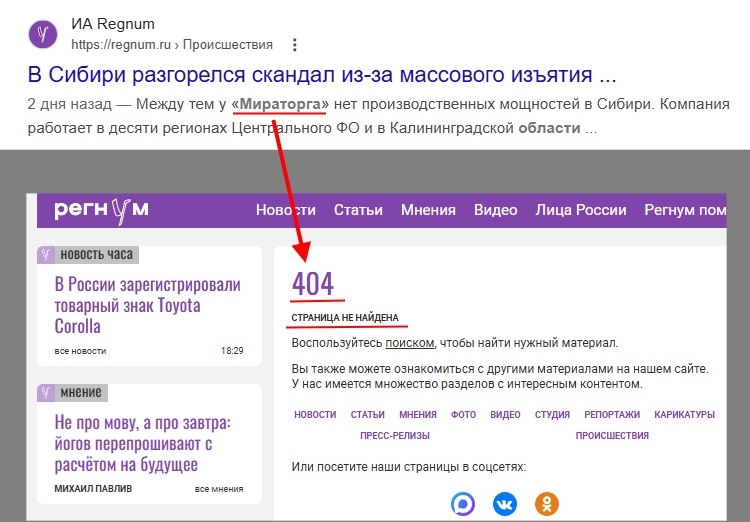Click the Мнение card label

[81, 393]
